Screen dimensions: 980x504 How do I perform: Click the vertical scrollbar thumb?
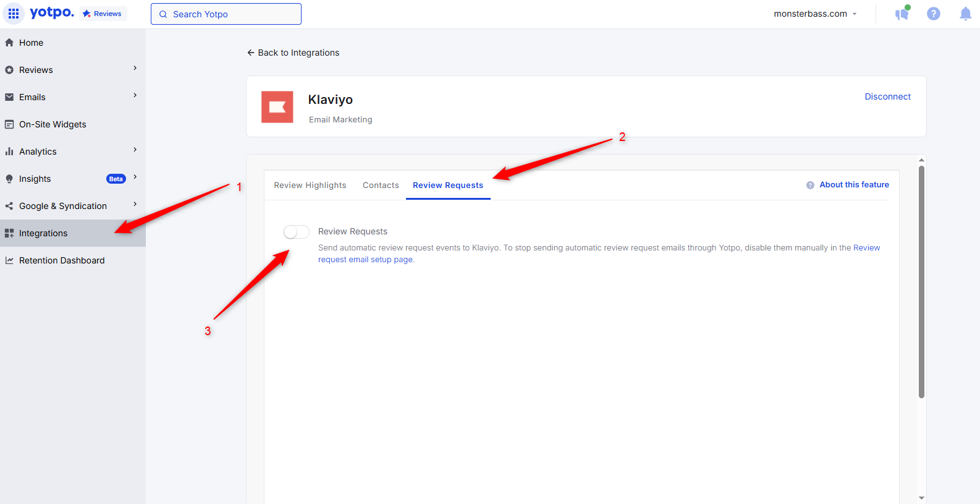(x=921, y=282)
